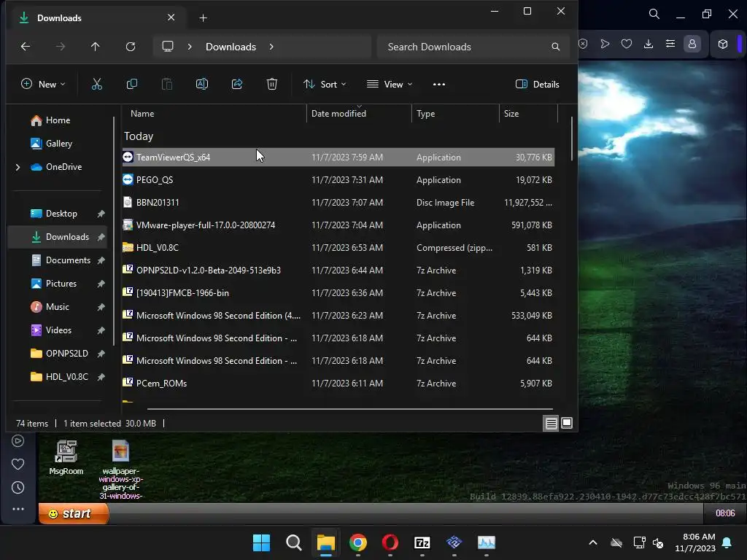Open 7-Zip from taskbar
Viewport: 747px width, 560px height.
(422, 542)
